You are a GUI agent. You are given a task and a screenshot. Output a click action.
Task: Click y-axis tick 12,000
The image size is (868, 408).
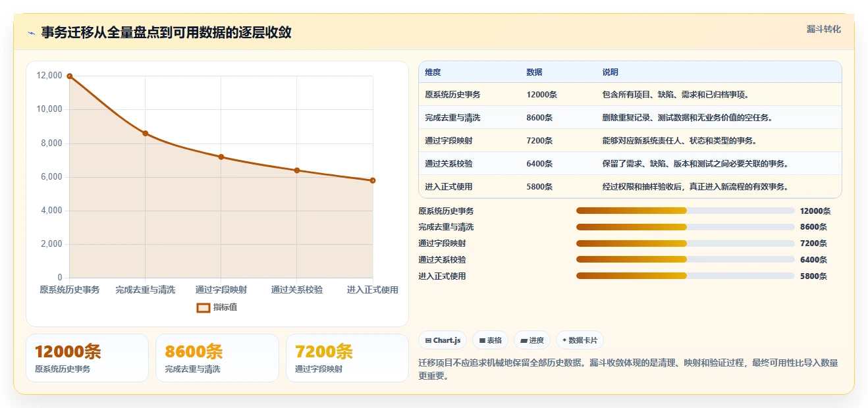[50, 76]
